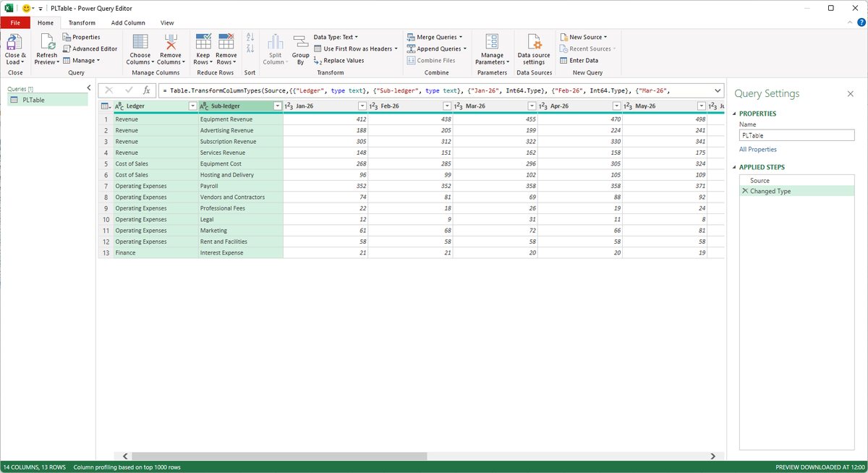Select the Source applied step

[x=796, y=180]
